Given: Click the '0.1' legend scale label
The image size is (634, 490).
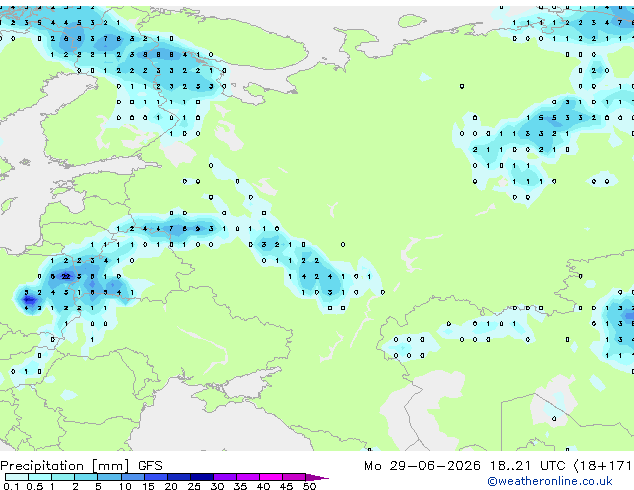Looking at the screenshot, I should [x=11, y=486].
